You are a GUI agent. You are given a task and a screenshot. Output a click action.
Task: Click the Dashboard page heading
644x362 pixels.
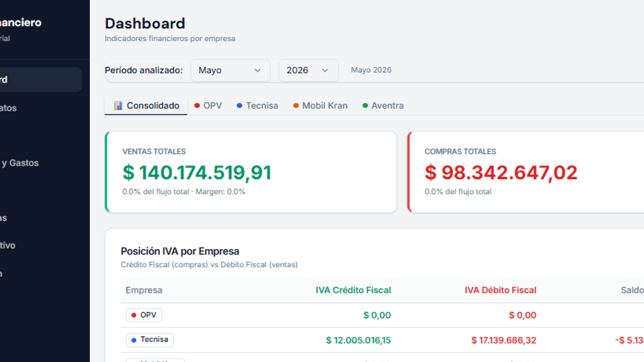[x=145, y=24]
